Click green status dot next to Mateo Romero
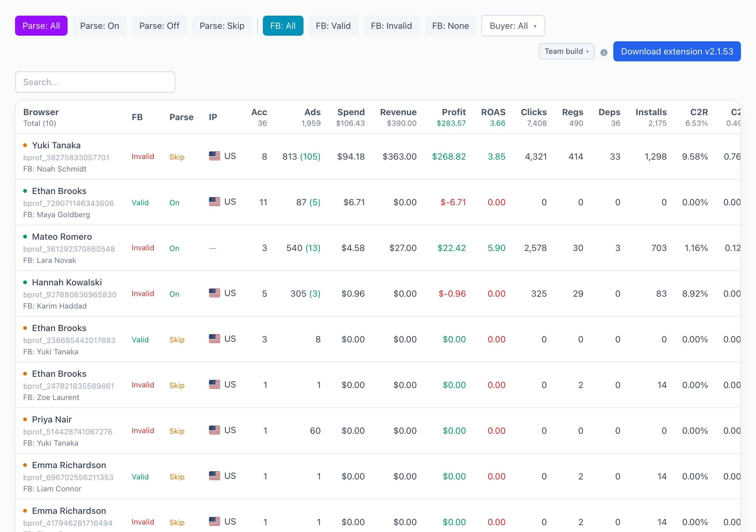This screenshot has height=532, width=756. click(25, 236)
